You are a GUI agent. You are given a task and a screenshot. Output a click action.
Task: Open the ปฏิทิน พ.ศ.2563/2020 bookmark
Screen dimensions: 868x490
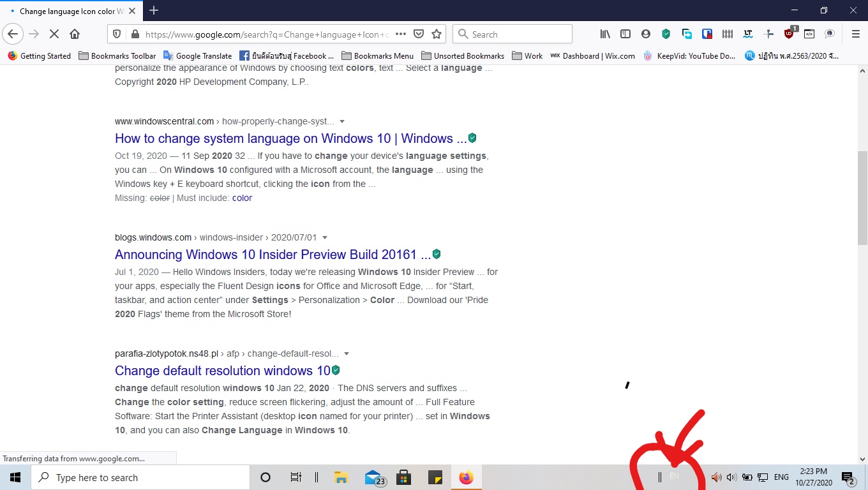pos(792,56)
